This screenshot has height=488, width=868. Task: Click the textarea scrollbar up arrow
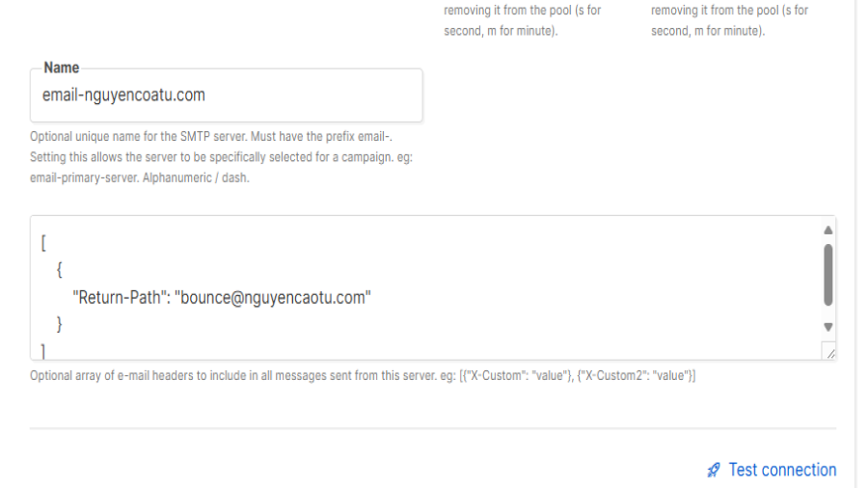point(828,230)
